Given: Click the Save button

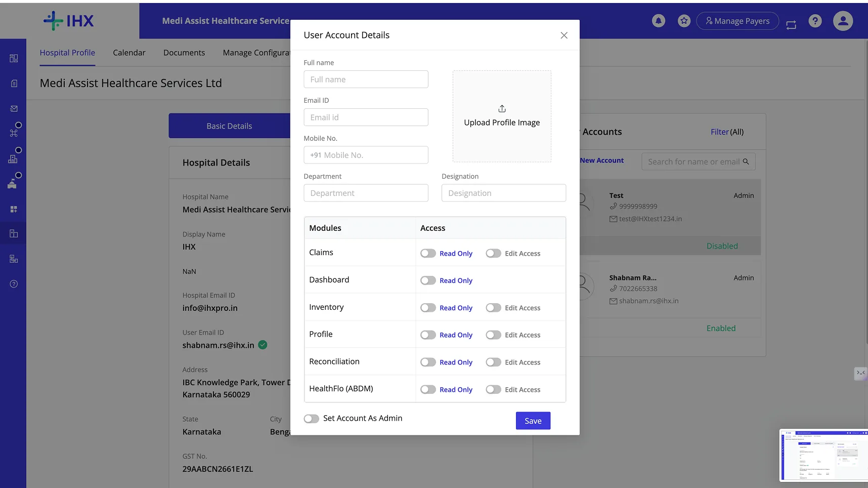Looking at the screenshot, I should (x=533, y=421).
